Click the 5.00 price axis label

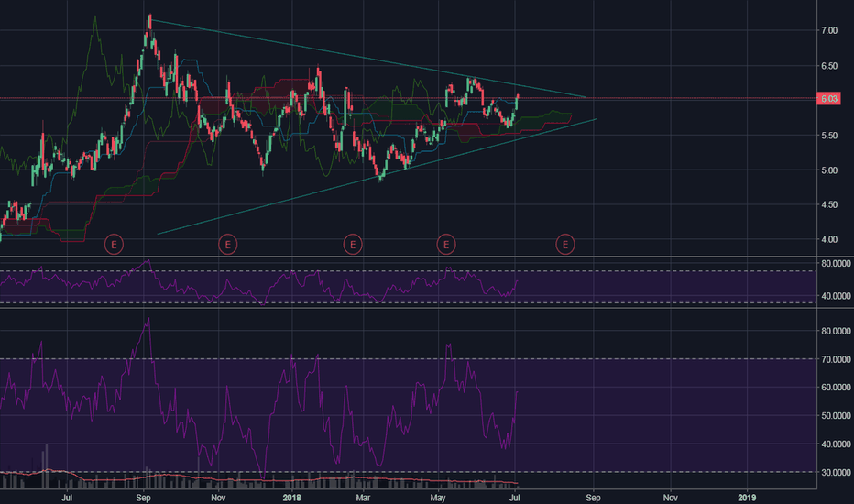tap(829, 170)
